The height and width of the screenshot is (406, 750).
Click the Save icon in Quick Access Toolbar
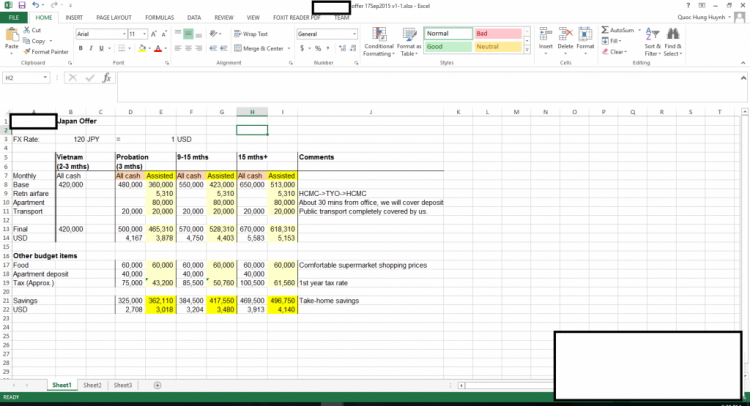coord(22,5)
